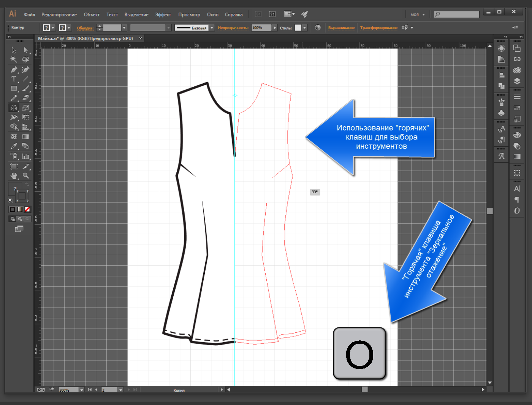Open stroke color dropdown in control bar
Viewport: 532px width, 405px height.
coord(69,28)
